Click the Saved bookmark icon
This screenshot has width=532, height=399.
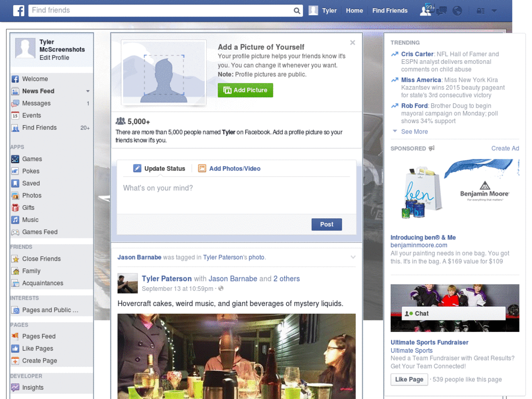(x=15, y=183)
